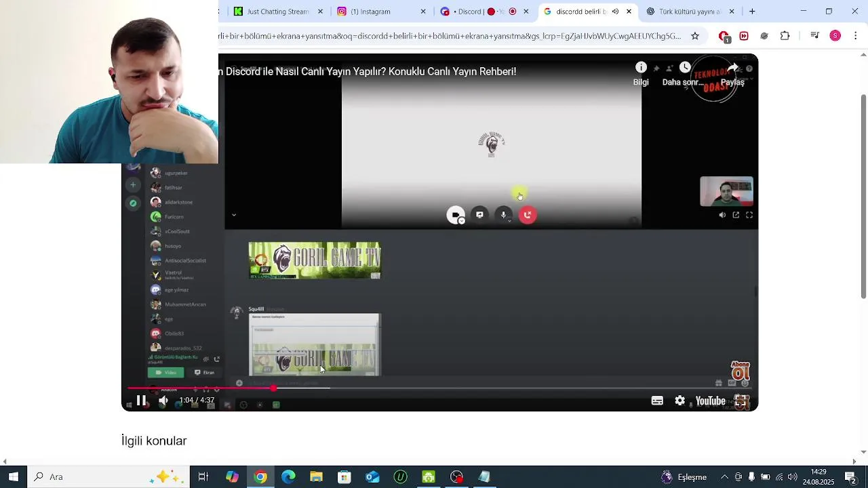Click red disconnect call button
Viewport: 868px width, 488px height.
coord(528,215)
